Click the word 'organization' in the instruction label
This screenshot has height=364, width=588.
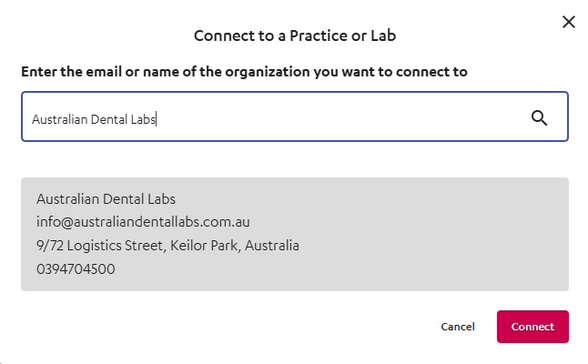pyautogui.click(x=268, y=72)
